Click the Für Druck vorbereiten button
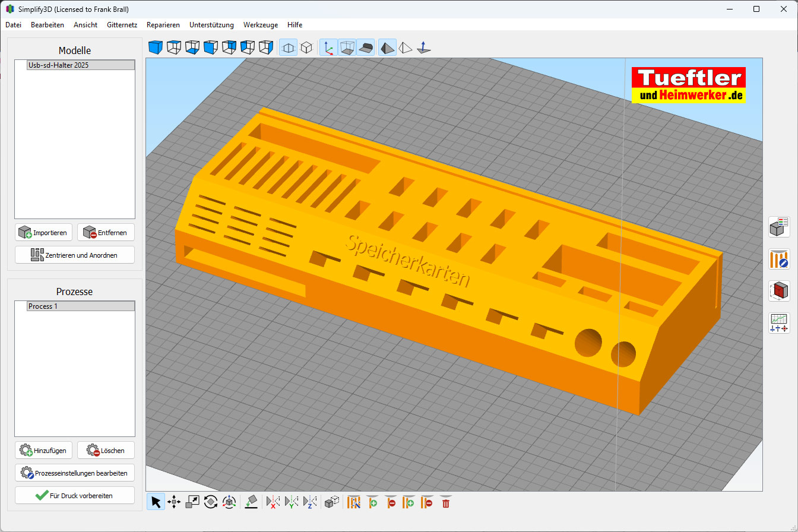798x532 pixels. point(75,495)
